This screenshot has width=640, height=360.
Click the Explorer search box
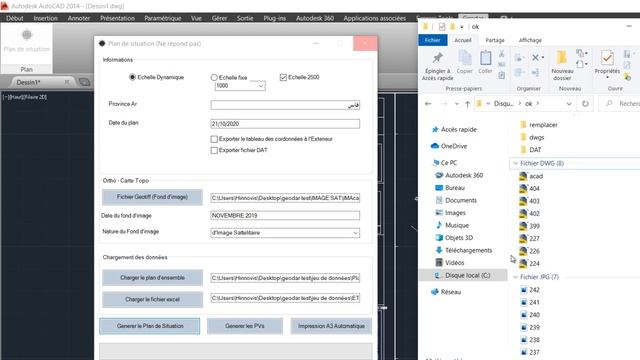pos(620,104)
